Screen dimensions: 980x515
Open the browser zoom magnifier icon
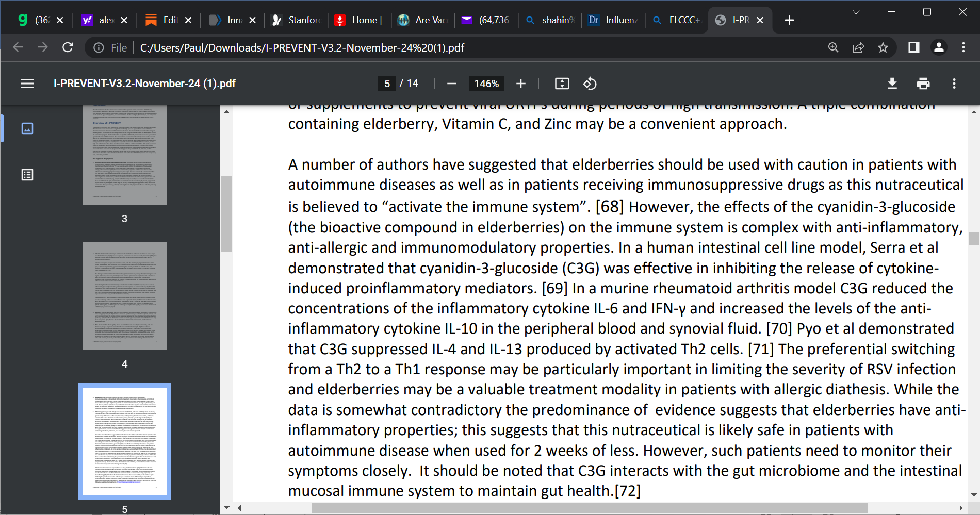point(834,47)
